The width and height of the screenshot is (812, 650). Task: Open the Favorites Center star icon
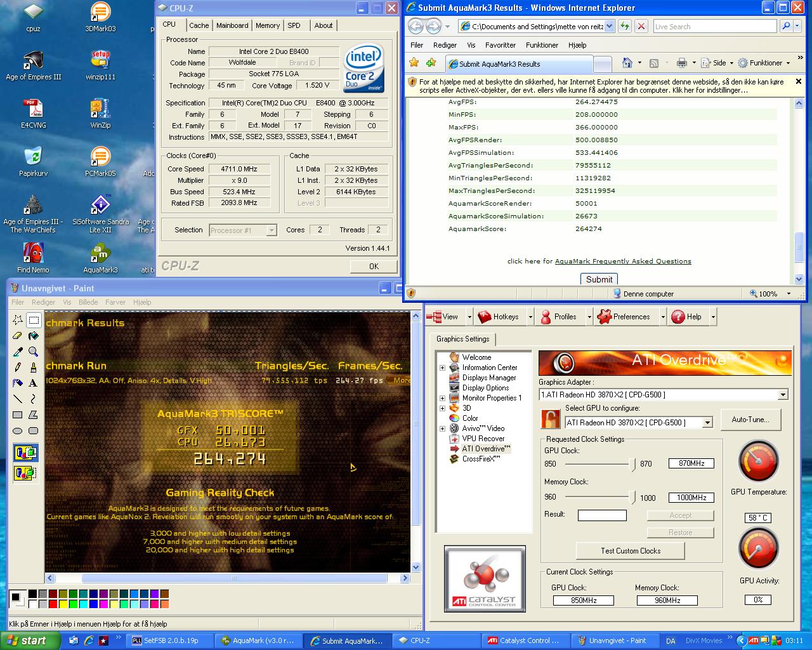click(414, 63)
